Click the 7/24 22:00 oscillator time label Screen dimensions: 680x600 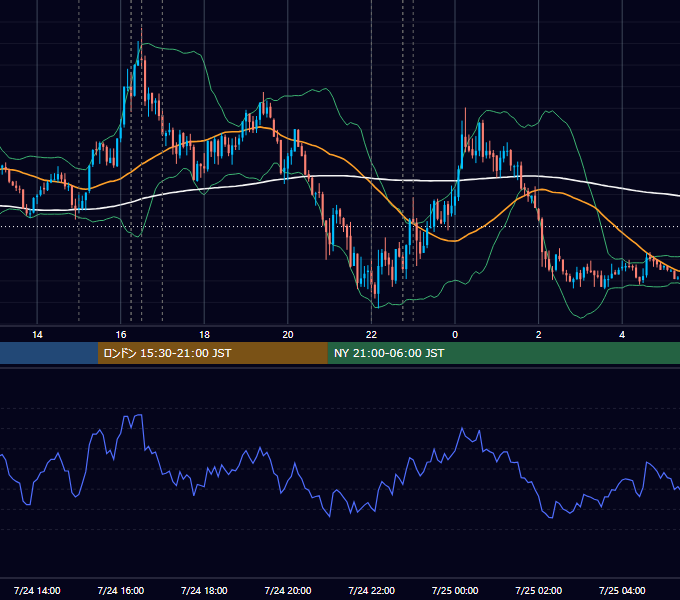372,590
